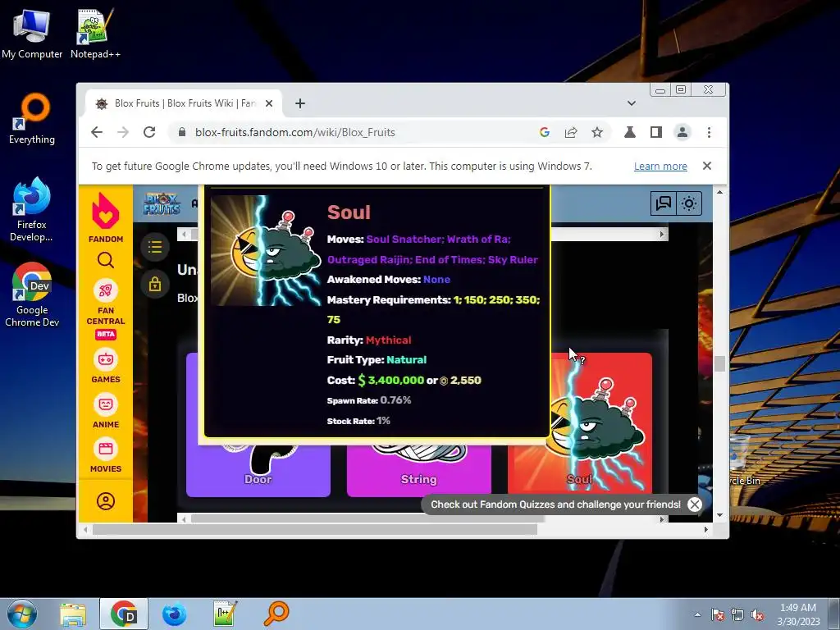The image size is (840, 630).
Task: Select the Blox Fruits Wiki tab
Action: pyautogui.click(x=183, y=103)
